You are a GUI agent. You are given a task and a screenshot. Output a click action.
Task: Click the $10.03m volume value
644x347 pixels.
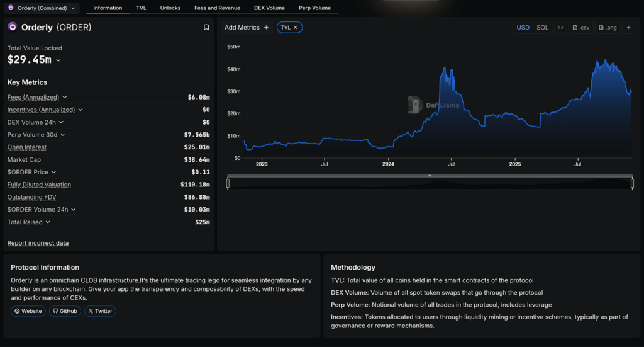pyautogui.click(x=197, y=210)
